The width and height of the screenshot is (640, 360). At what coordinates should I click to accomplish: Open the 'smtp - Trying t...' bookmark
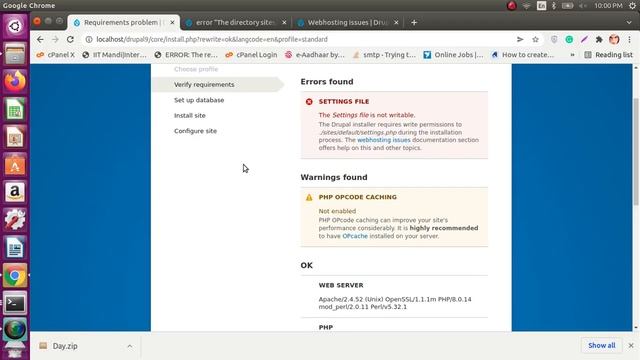click(x=384, y=55)
